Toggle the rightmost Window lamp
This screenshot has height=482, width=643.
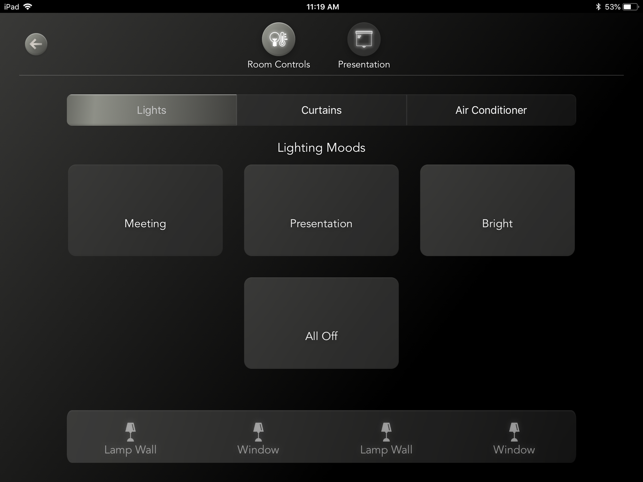[514, 439]
